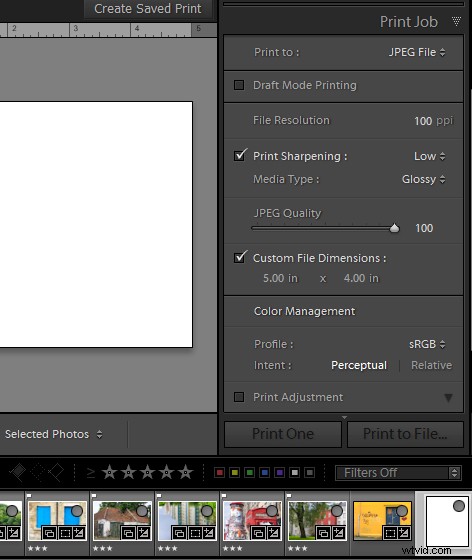Enable Draft Mode Printing checkbox
Image resolution: width=472 pixels, height=560 pixels.
(239, 85)
